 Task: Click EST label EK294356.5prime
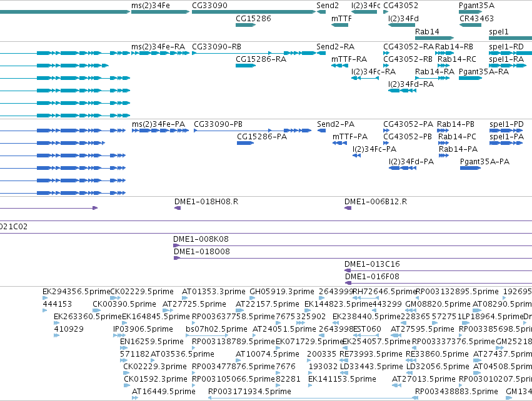(76, 292)
